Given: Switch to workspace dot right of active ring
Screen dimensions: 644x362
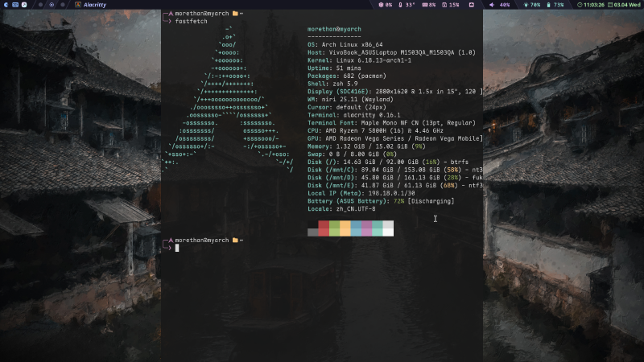Looking at the screenshot, I should [x=63, y=5].
